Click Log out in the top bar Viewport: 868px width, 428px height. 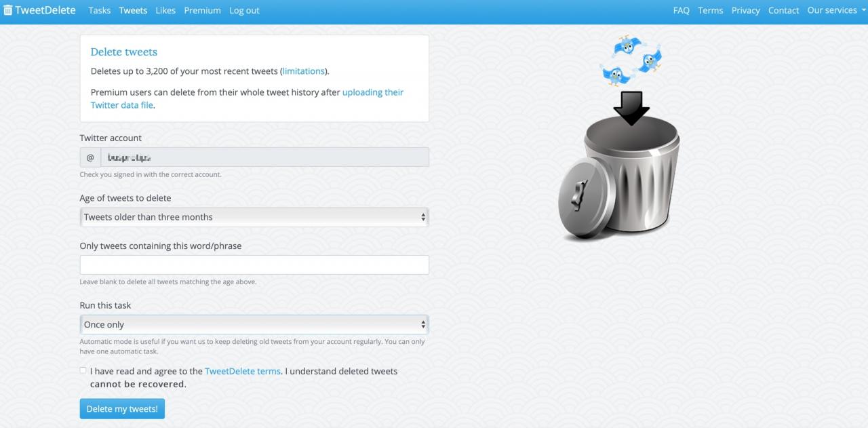pos(244,10)
